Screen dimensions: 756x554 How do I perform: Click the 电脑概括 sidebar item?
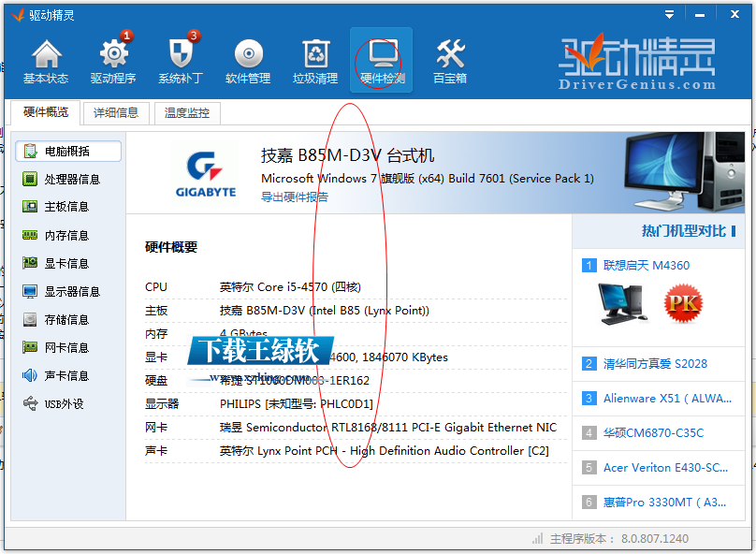point(68,152)
